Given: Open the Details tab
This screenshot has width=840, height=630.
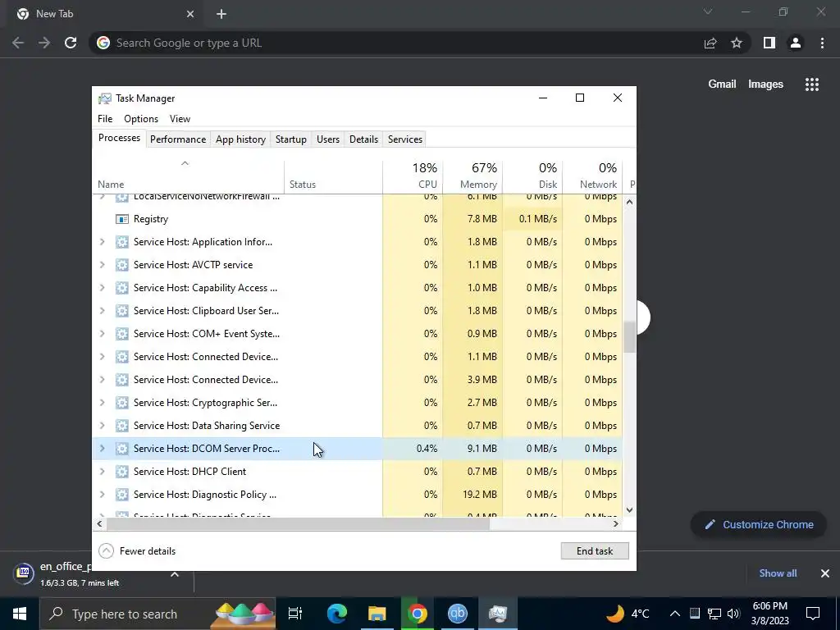Looking at the screenshot, I should (363, 139).
